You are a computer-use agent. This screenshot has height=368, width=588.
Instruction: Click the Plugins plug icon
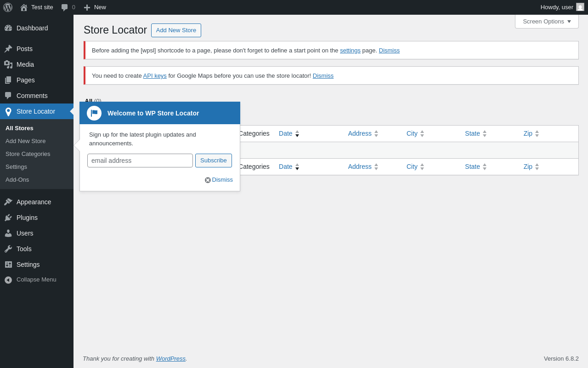click(8, 218)
